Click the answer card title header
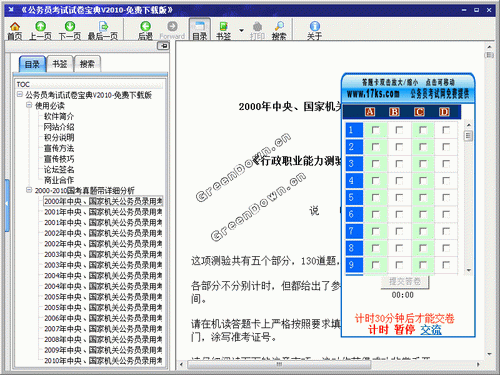 point(408,88)
